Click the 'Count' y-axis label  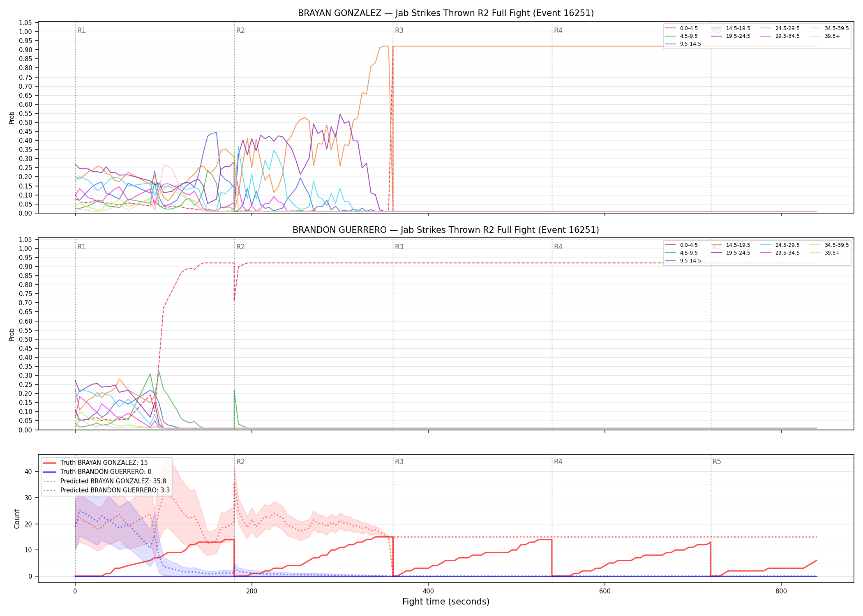17,519
